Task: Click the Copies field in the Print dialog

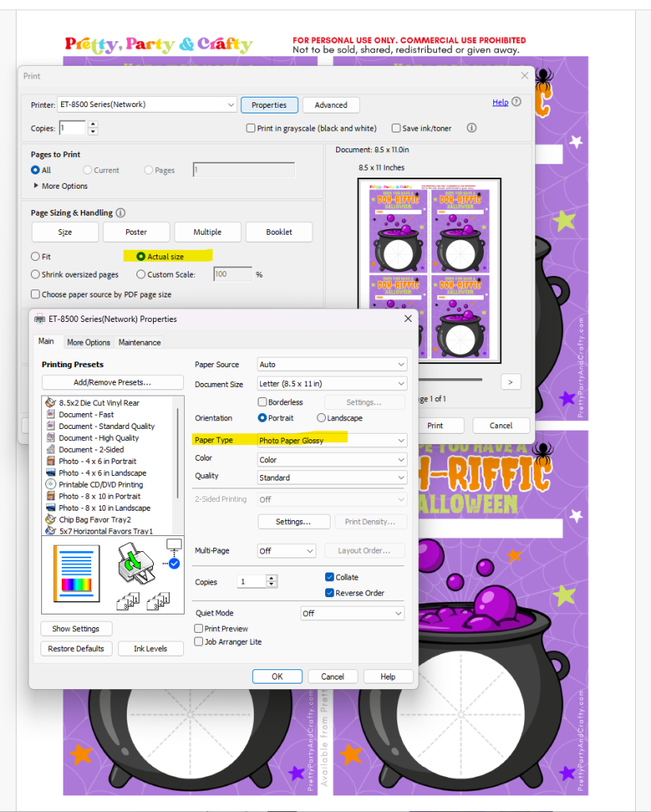Action: (72, 128)
